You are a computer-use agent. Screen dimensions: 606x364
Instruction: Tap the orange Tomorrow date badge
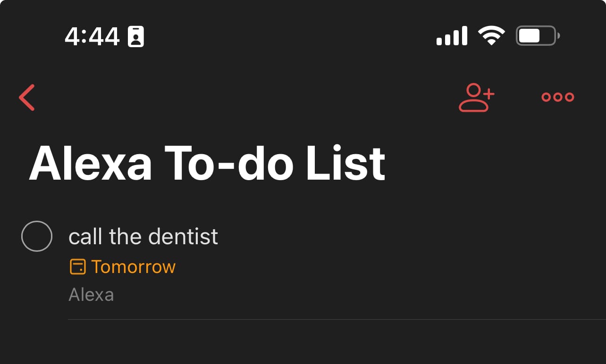pos(134,266)
